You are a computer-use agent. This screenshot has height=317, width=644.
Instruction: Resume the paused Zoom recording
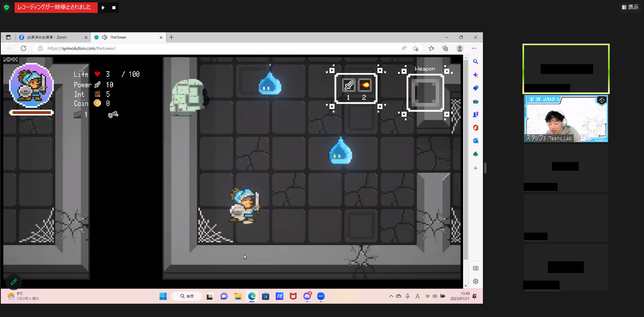coord(103,7)
